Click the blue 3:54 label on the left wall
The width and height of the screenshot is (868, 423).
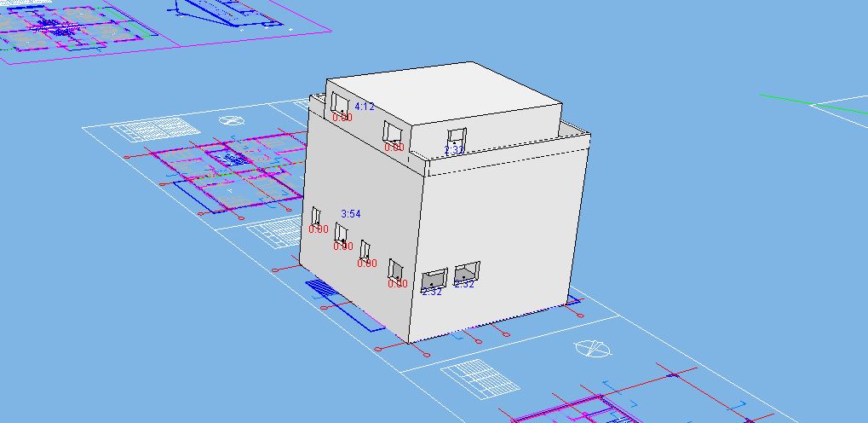[x=351, y=214]
